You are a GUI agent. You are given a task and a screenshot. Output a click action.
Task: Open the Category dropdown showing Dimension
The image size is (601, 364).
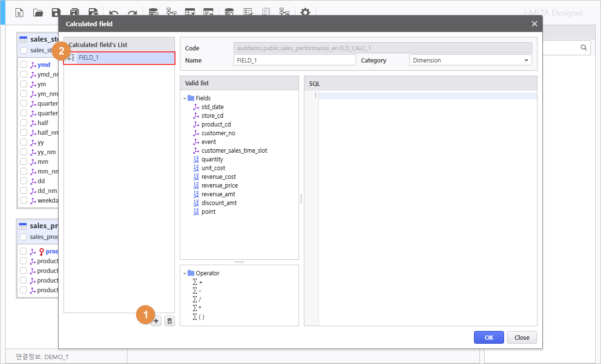471,60
